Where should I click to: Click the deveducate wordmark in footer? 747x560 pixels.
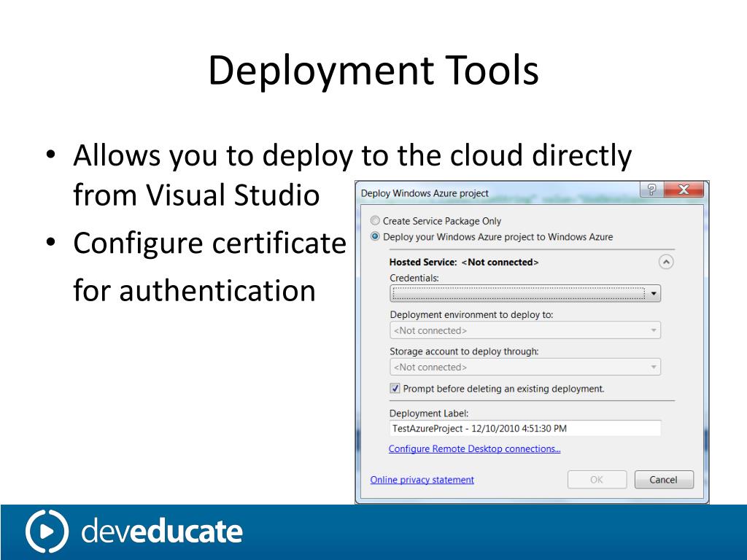[x=161, y=532]
